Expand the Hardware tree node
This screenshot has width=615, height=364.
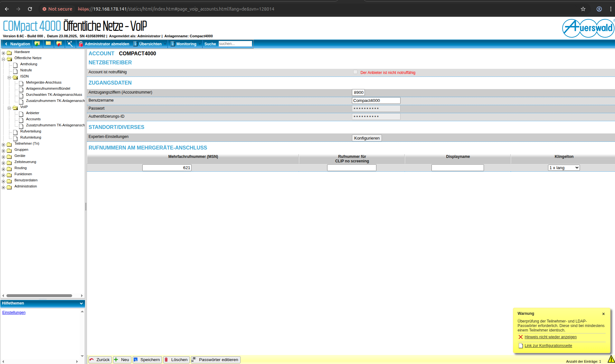[4, 53]
